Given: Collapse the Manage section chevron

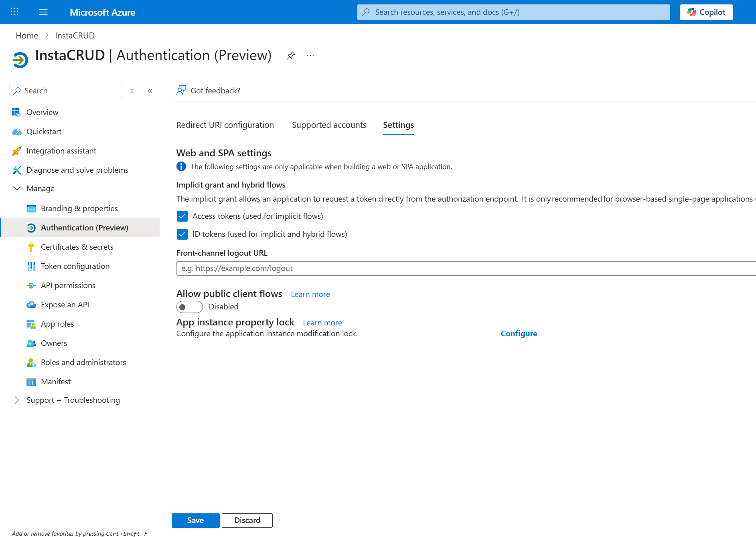Looking at the screenshot, I should (17, 188).
